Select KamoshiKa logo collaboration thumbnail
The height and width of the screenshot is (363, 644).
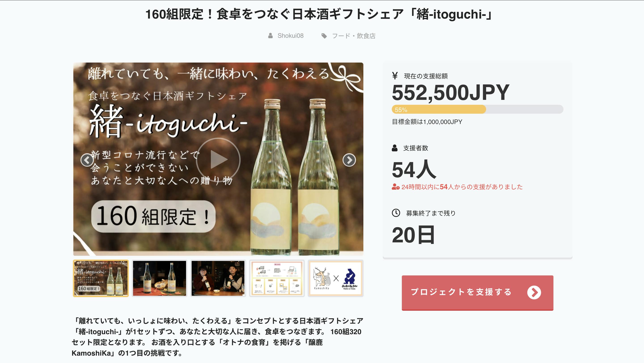tap(335, 278)
